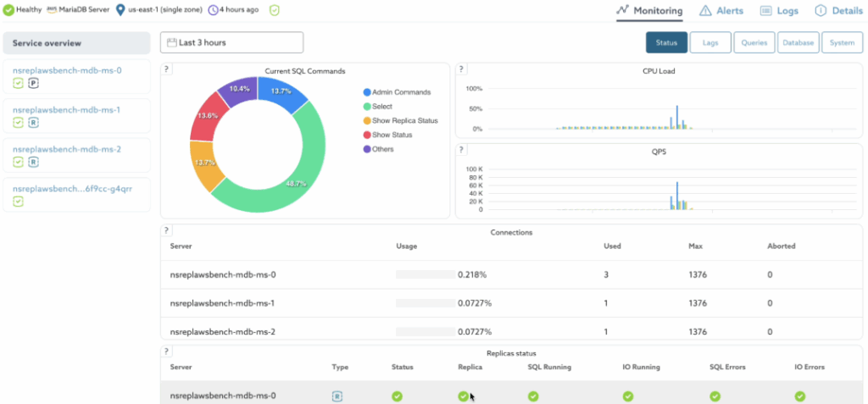
Task: Click the replica R badge under nsreplawsbench-mdb-ms-1
Action: click(x=33, y=123)
